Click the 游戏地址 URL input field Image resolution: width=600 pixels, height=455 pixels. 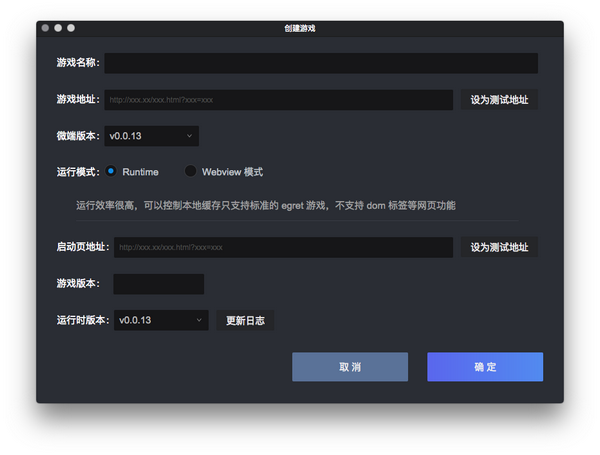(x=279, y=100)
